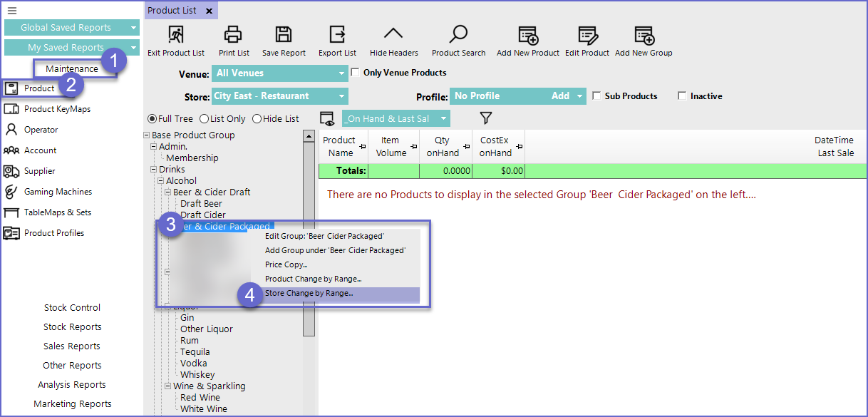Viewport: 868px width, 417px height.
Task: Click the Save Report floppy icon
Action: (x=284, y=34)
